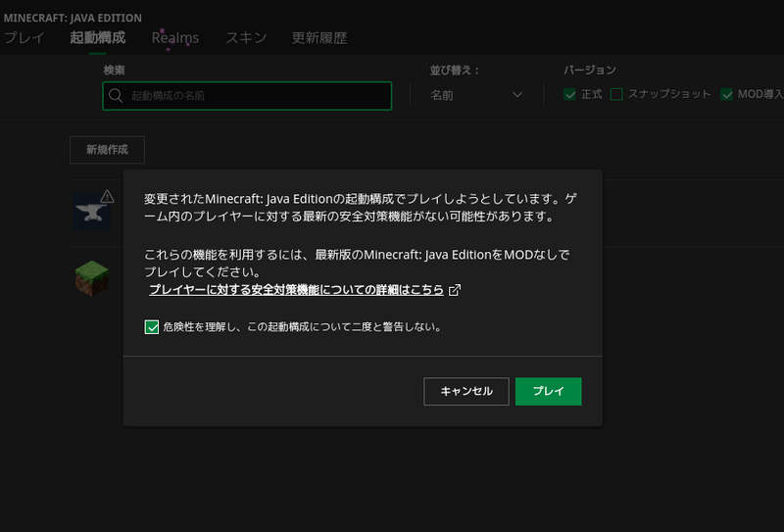Click the 起動構成の名前 search field
784x532 pixels.
coord(247,95)
